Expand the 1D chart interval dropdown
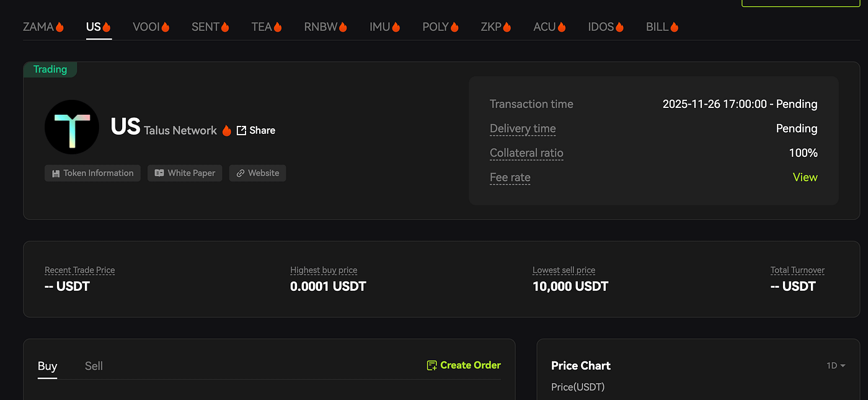This screenshot has height=400, width=868. tap(835, 365)
